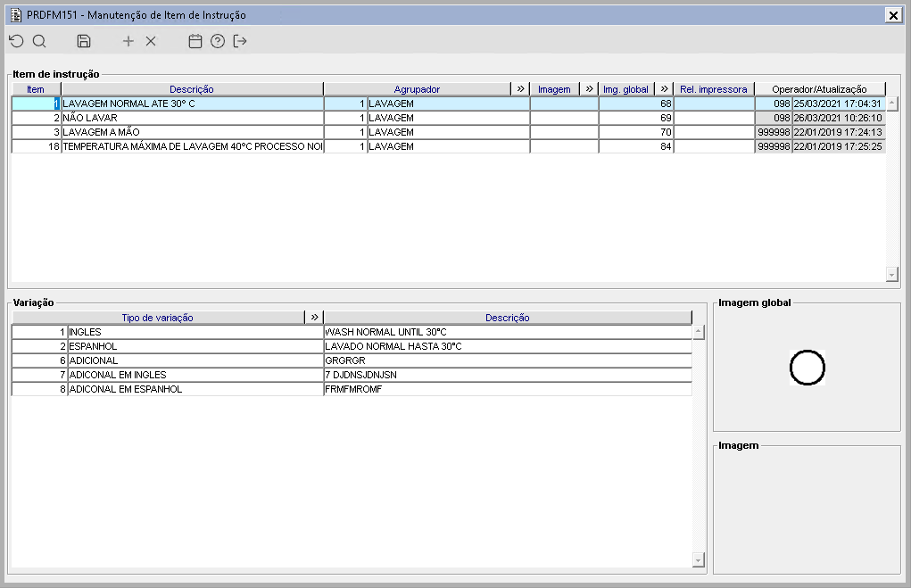
Task: Click operator 999998 in LAVAGEM A MÃO row
Action: 774,132
